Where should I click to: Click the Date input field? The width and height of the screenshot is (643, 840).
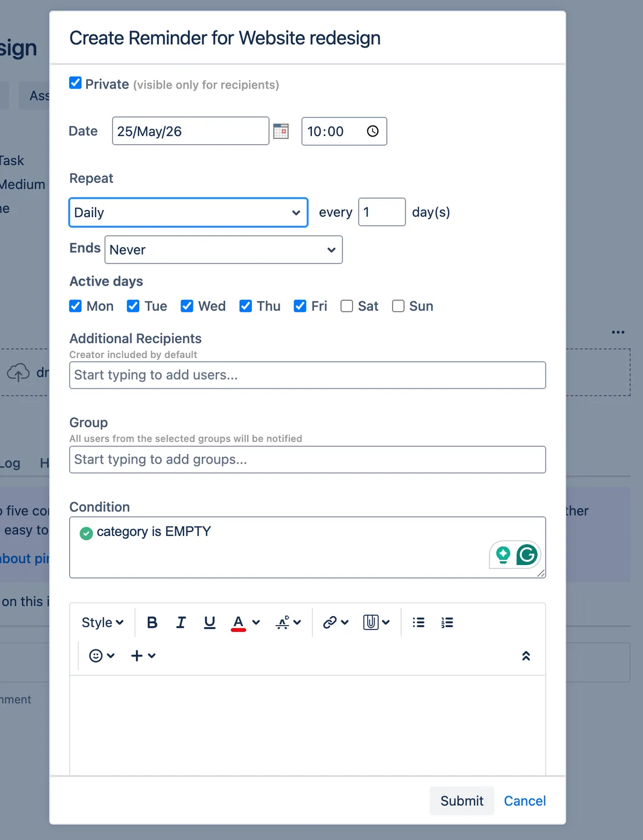click(x=191, y=131)
